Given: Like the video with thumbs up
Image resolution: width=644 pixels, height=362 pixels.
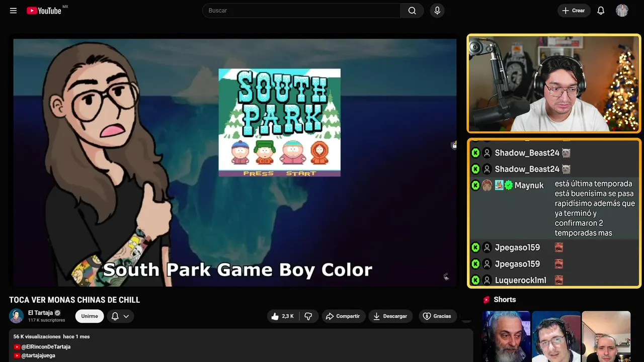Looking at the screenshot, I should pyautogui.click(x=283, y=316).
